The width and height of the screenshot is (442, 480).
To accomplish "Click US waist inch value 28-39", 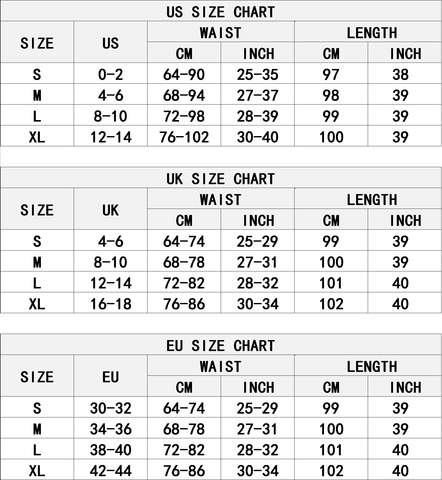I will click(x=257, y=116).
